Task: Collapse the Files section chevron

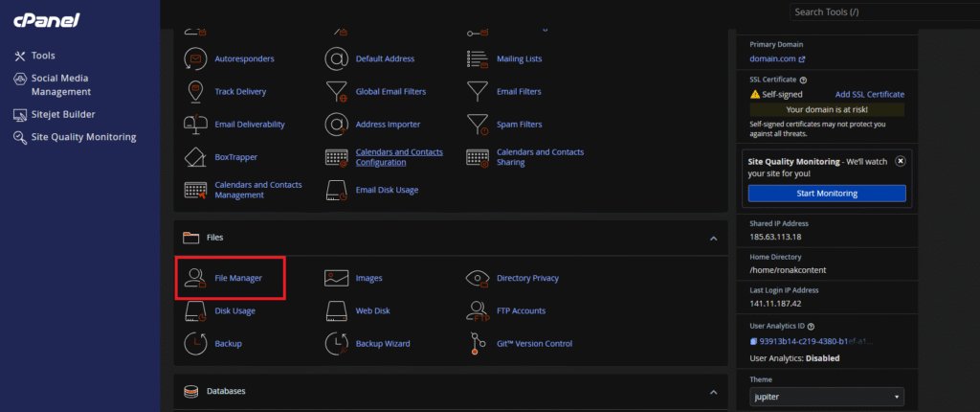Action: (x=713, y=239)
